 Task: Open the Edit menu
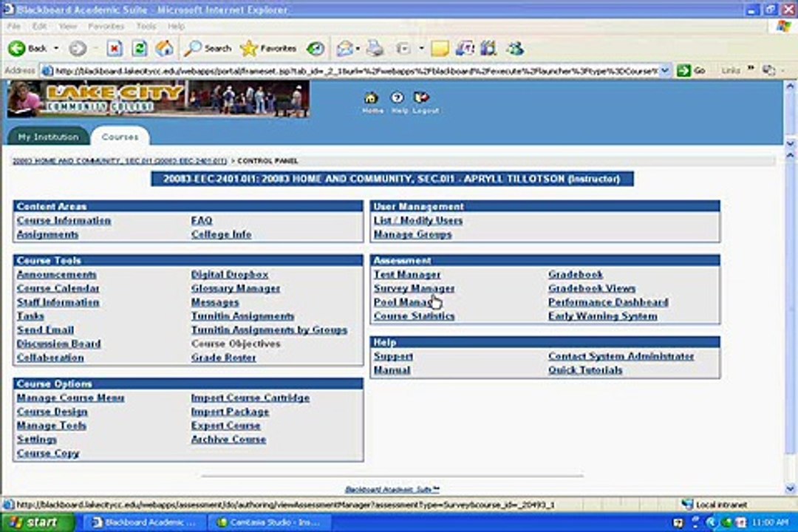tap(39, 26)
